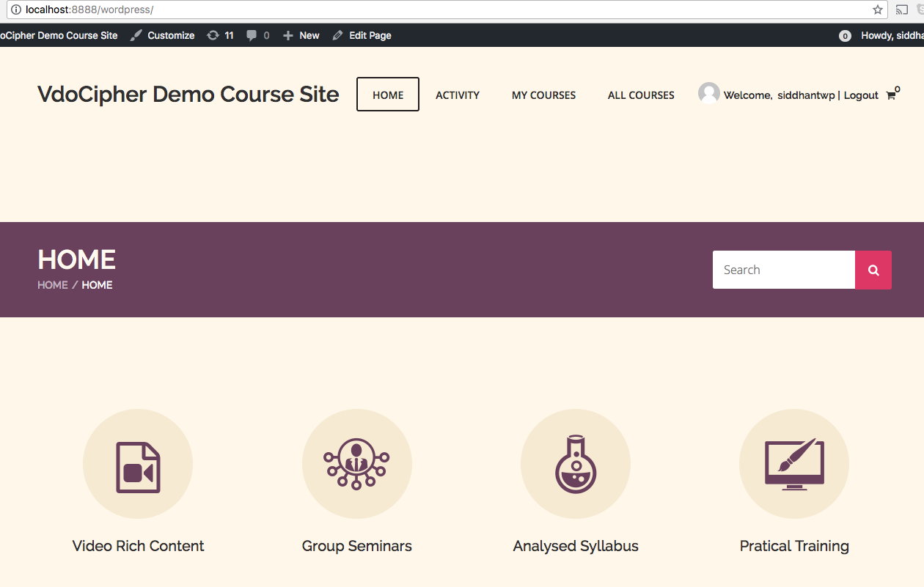The image size is (924, 587).
Task: Click the Pratical Training heading
Action: point(794,546)
